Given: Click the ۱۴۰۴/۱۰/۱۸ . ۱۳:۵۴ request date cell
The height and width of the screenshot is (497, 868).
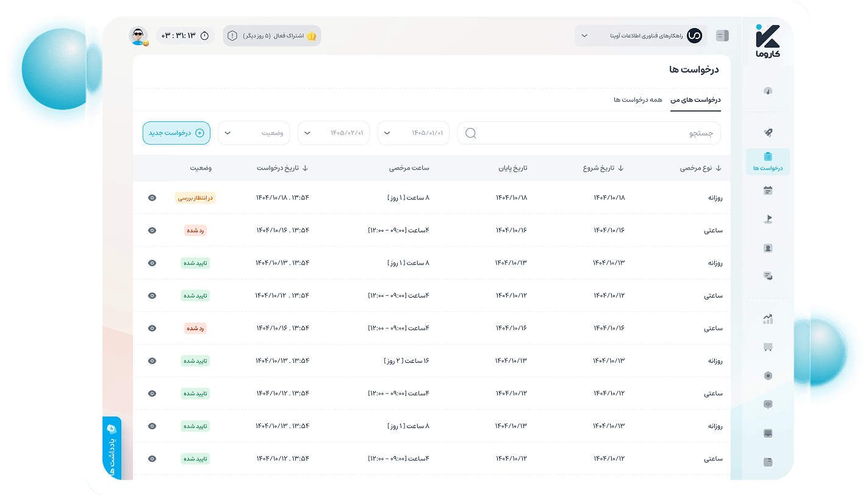Looking at the screenshot, I should (x=282, y=198).
